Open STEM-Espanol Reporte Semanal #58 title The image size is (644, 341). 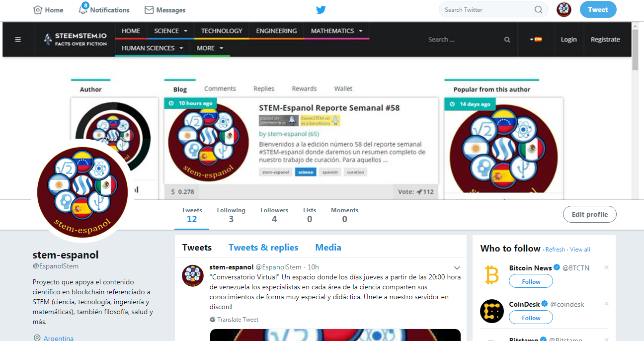(329, 108)
